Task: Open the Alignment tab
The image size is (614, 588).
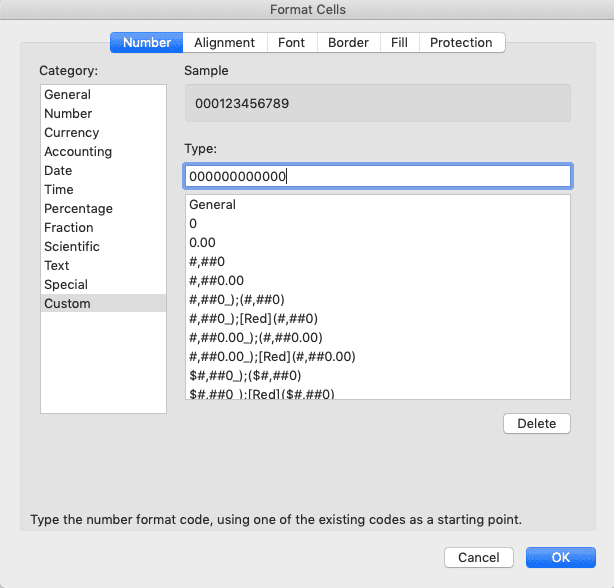Action: tap(225, 42)
